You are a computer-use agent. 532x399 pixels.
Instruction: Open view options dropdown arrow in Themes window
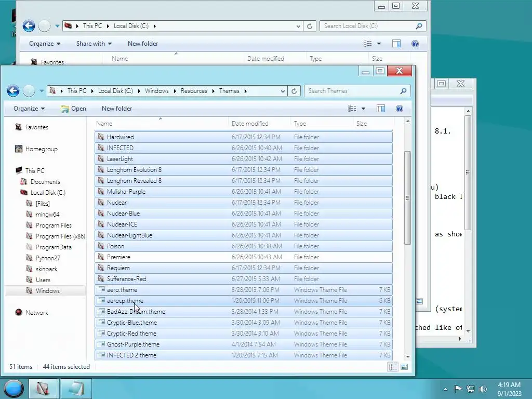pyautogui.click(x=363, y=109)
